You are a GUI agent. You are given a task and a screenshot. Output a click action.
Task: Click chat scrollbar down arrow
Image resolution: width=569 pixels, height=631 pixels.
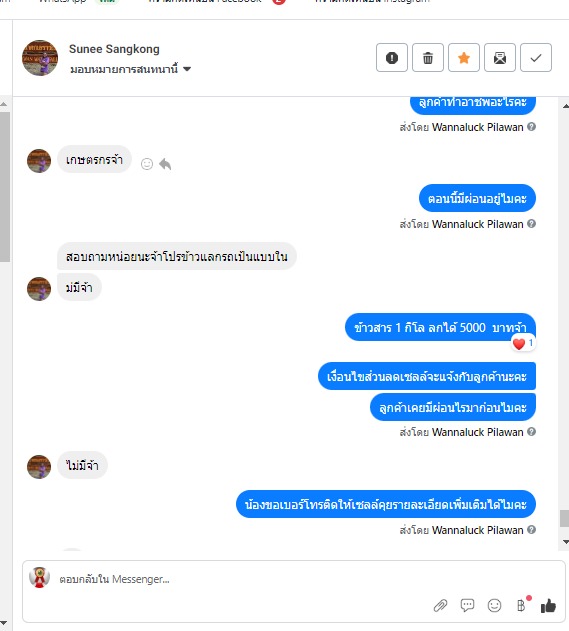[565, 542]
